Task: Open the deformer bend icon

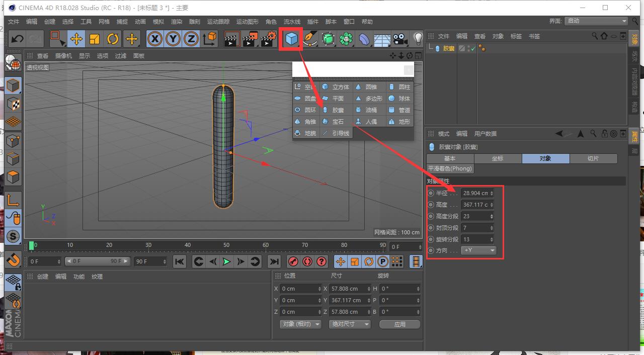Action: tap(364, 39)
